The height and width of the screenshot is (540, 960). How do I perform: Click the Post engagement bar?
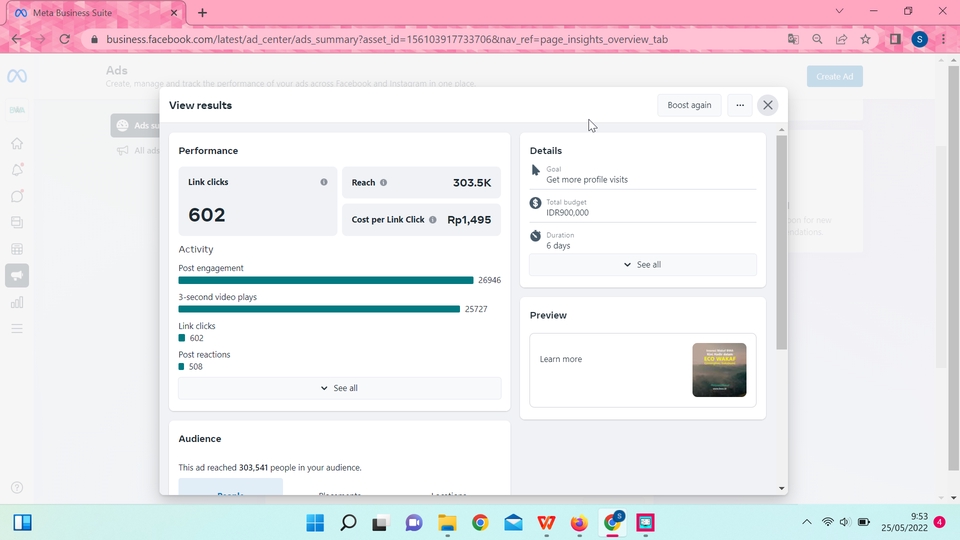(326, 280)
